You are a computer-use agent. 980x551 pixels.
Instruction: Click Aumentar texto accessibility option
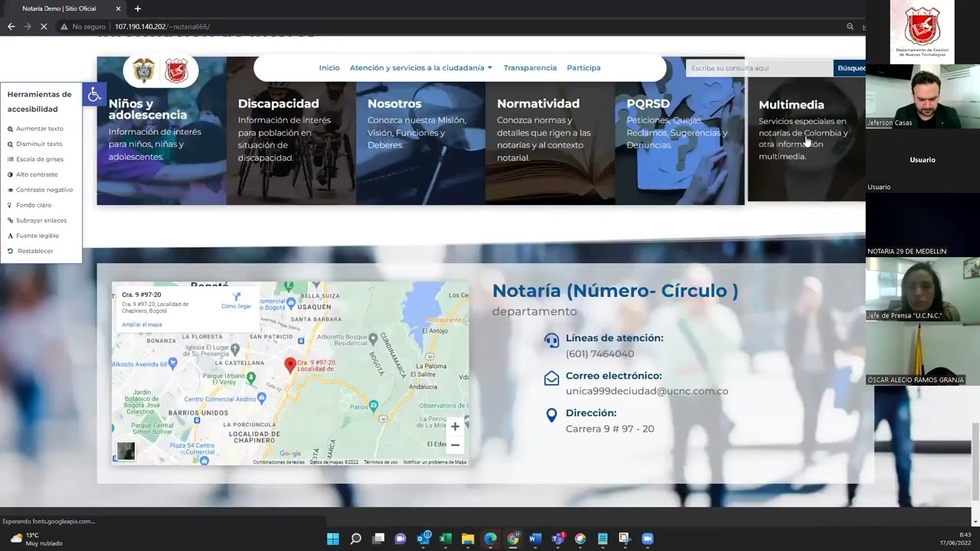coord(35,129)
